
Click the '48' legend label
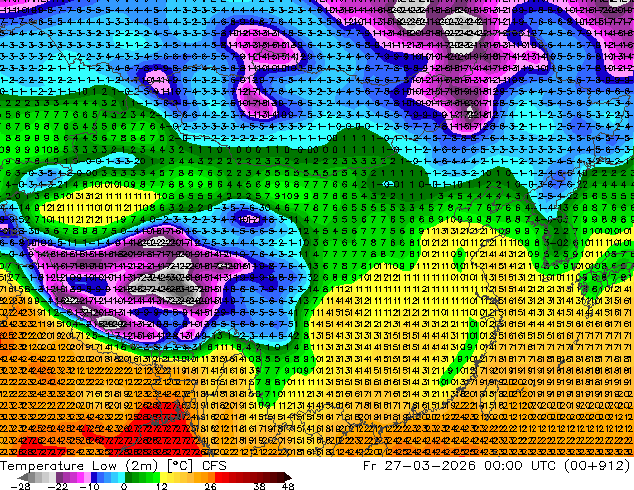[288, 486]
